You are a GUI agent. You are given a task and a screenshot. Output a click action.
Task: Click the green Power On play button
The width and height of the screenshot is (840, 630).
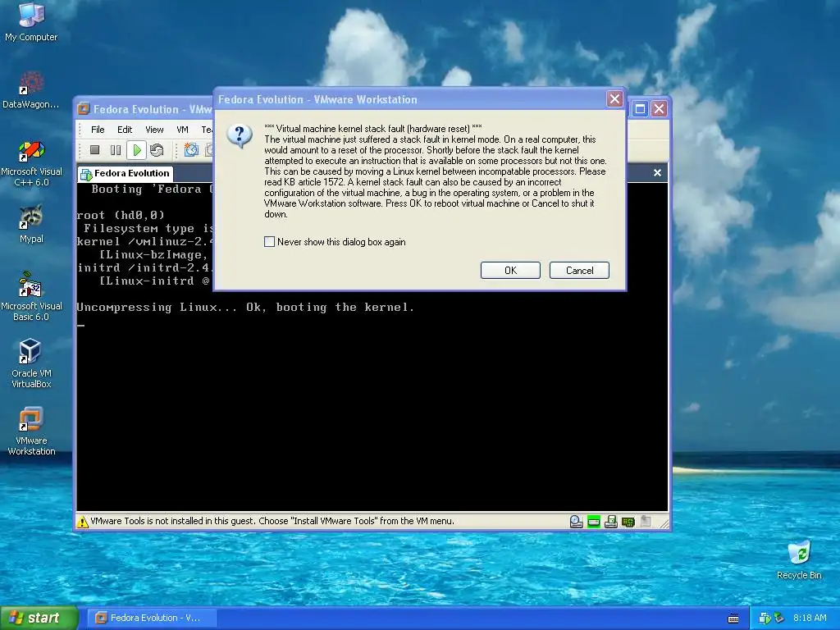pos(137,150)
